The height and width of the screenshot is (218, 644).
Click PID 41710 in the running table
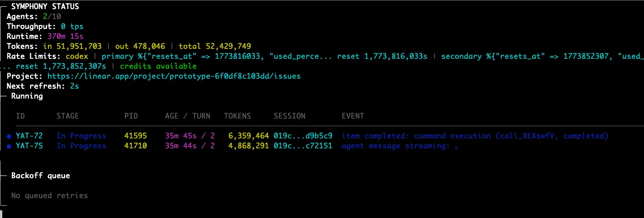click(x=135, y=146)
